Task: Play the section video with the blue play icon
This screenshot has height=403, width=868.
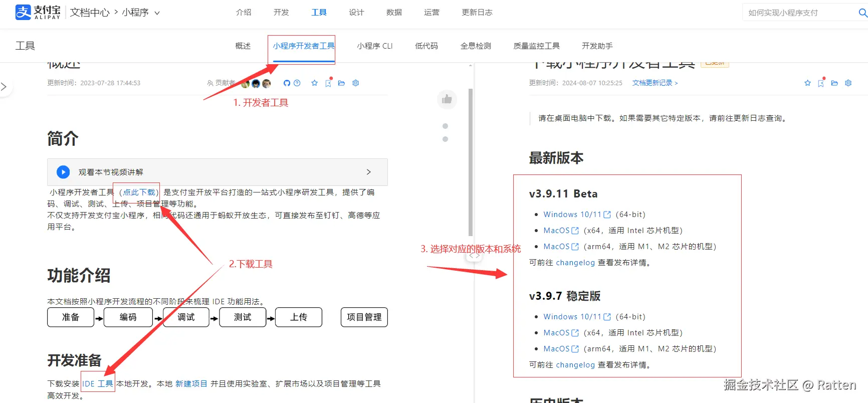Action: click(63, 172)
